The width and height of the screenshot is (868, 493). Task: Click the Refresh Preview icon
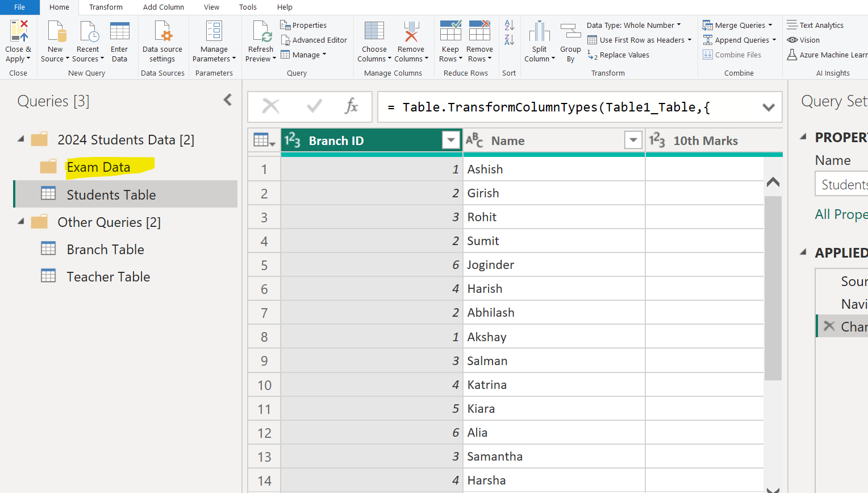[x=261, y=32]
